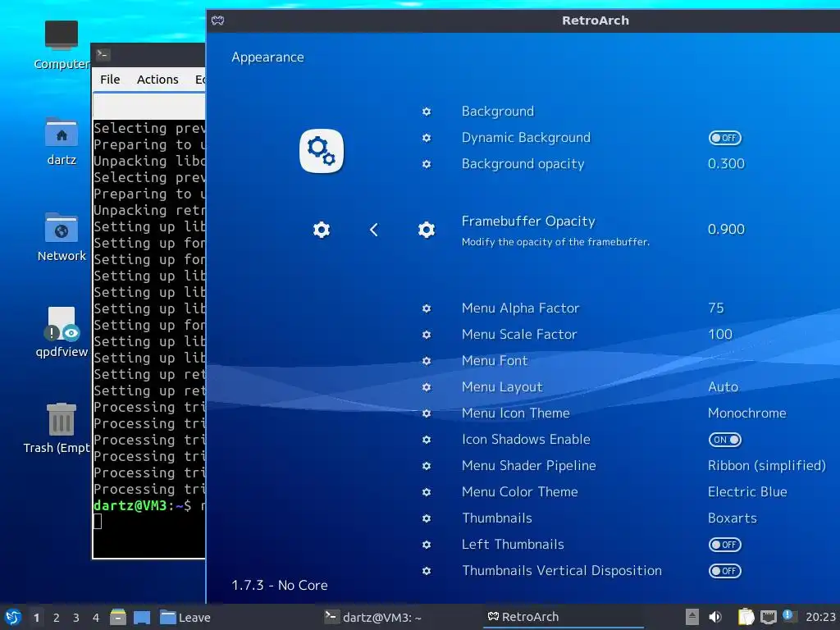Adjust the Background opacity 0.300 value
Viewport: 840px width, 630px height.
[726, 164]
